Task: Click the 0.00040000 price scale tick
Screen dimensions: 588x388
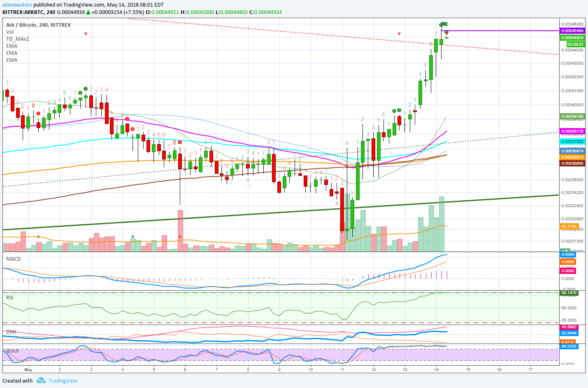Action: pos(572,105)
